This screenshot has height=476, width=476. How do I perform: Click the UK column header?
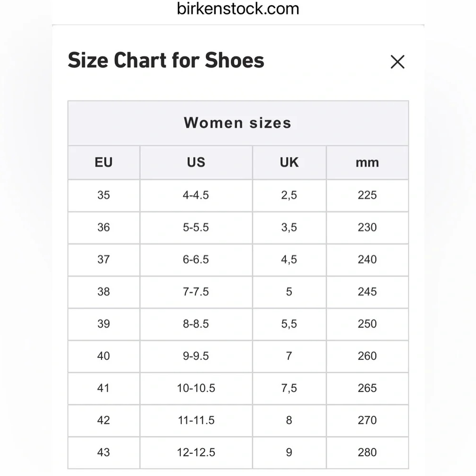pos(289,162)
